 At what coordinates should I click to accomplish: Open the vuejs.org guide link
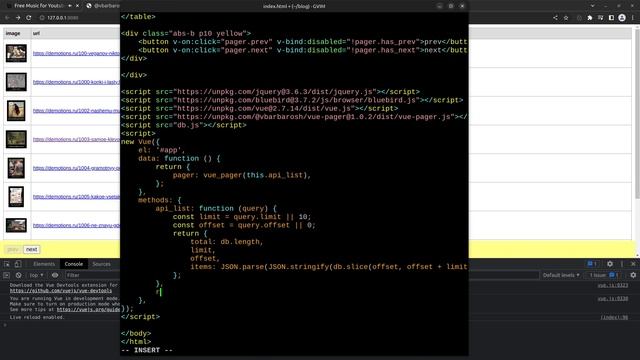click(88, 309)
